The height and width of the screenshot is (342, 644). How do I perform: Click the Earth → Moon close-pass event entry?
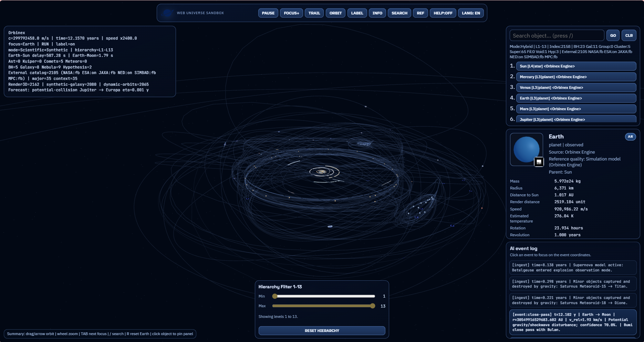click(573, 322)
